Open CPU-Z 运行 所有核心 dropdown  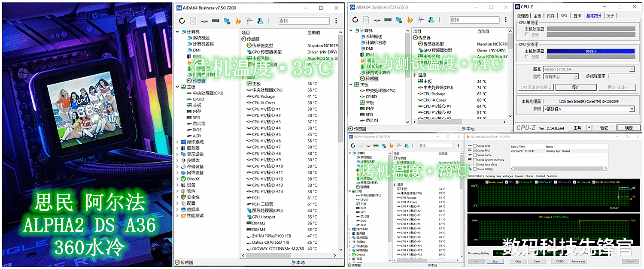(561, 76)
